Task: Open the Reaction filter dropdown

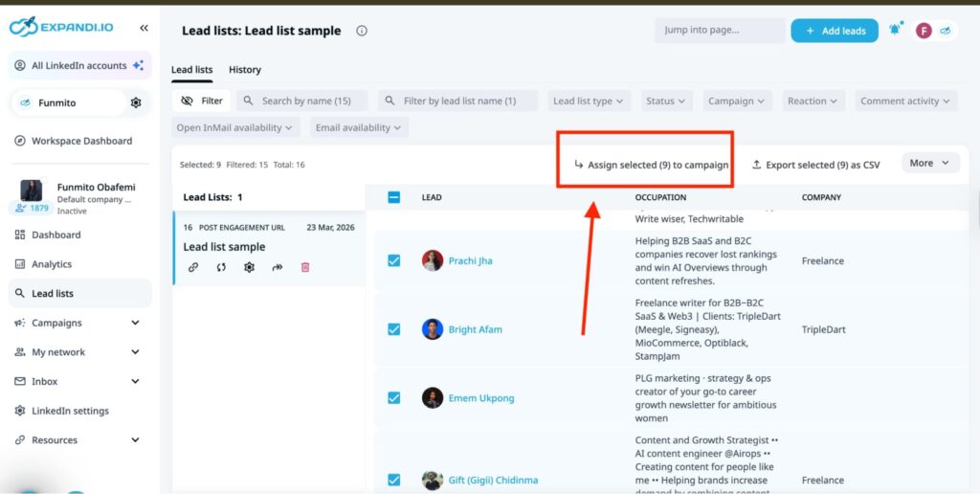Action: (813, 101)
